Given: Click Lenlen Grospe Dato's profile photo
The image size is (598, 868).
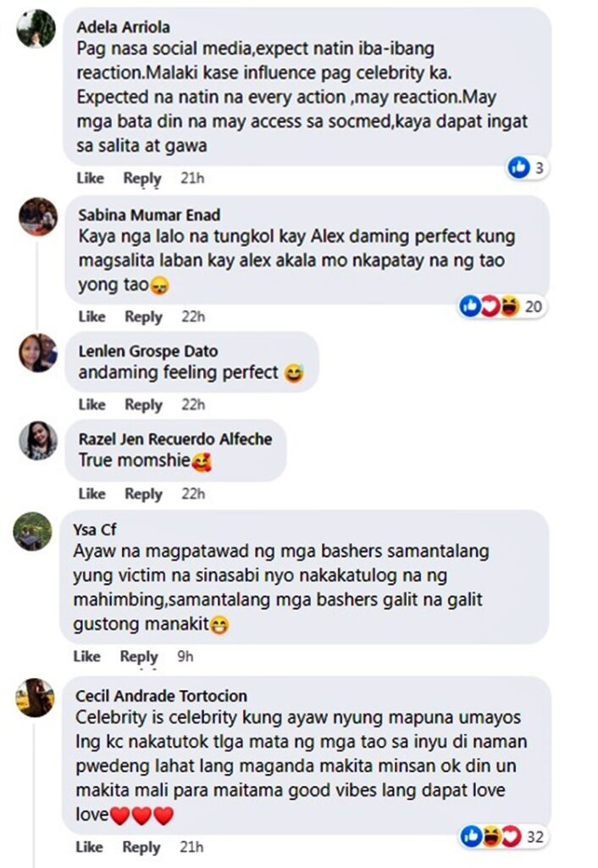Looking at the screenshot, I should click(38, 353).
